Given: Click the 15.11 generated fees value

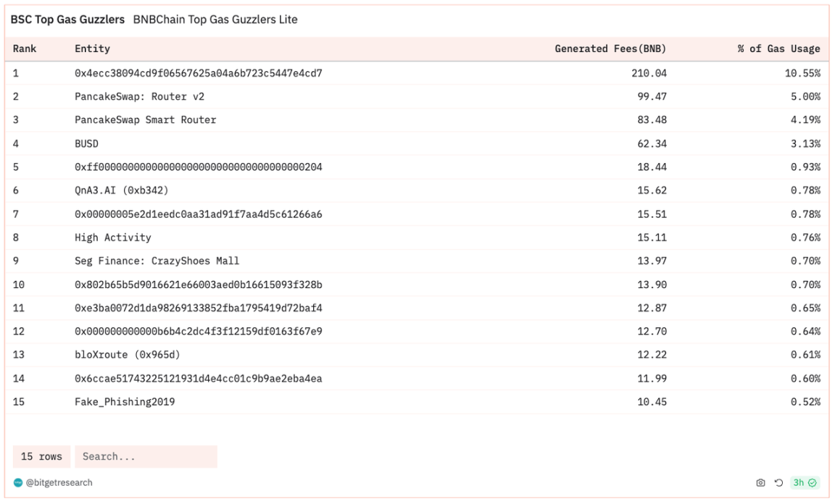Looking at the screenshot, I should click(x=652, y=238).
